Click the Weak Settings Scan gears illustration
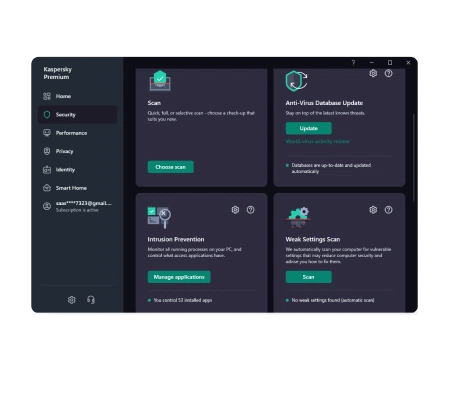 click(x=298, y=217)
